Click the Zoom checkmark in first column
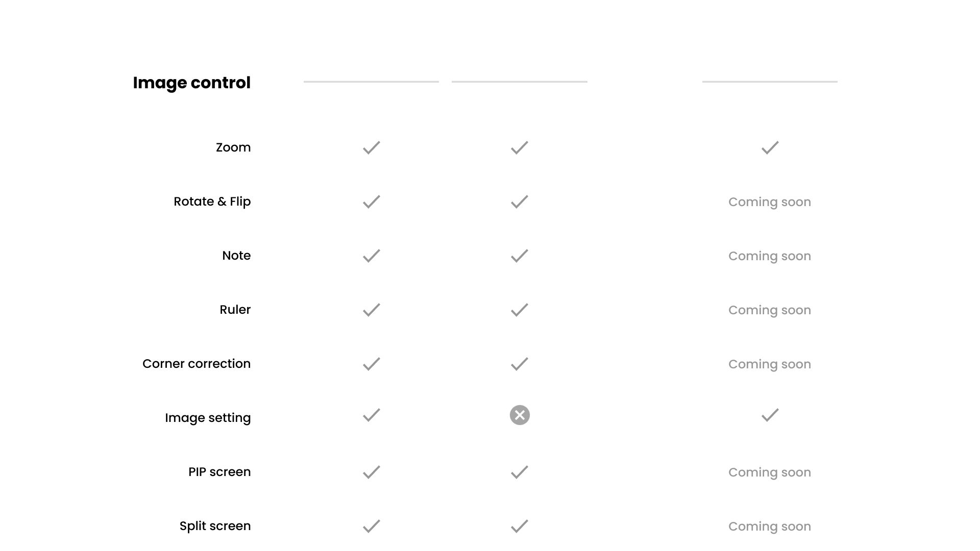The width and height of the screenshot is (980, 551). pyautogui.click(x=372, y=147)
